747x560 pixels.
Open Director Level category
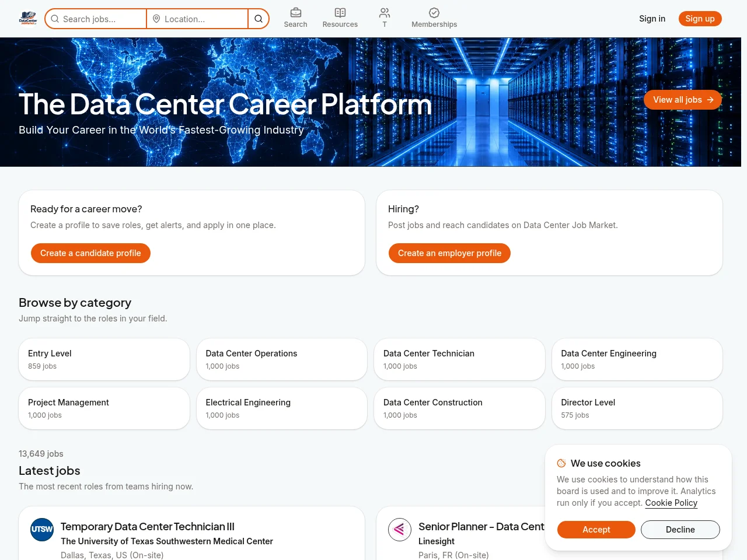[637, 408]
